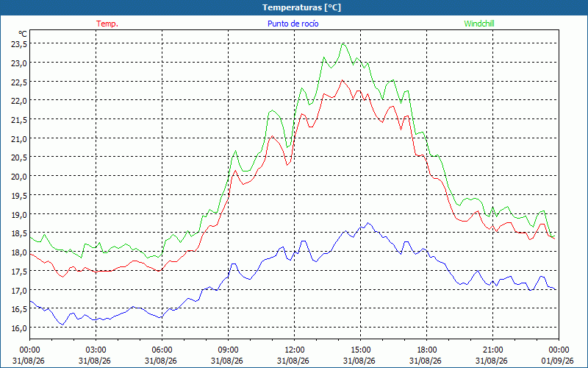
Task: Click the 06:00 time label
Action: point(162,350)
